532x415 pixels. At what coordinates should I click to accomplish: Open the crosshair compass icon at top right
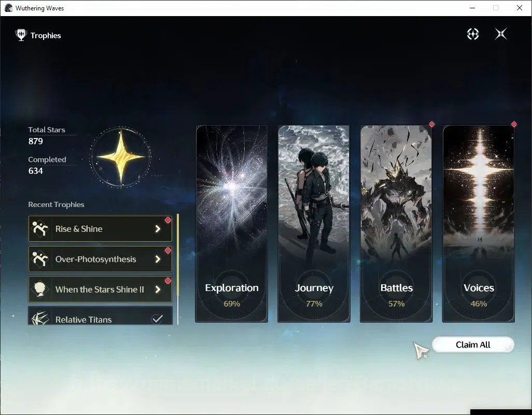[x=472, y=34]
